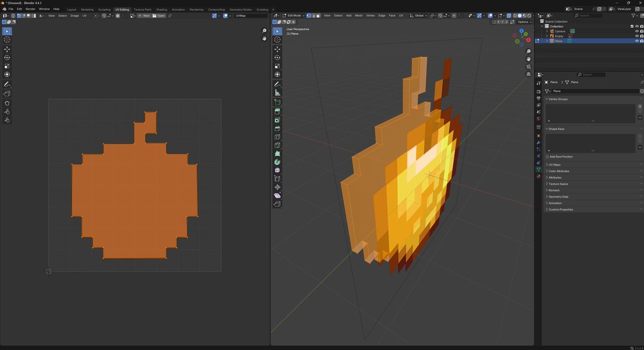
Task: Select the Poly Build tool in 3D viewport
Action: pyautogui.click(x=277, y=154)
